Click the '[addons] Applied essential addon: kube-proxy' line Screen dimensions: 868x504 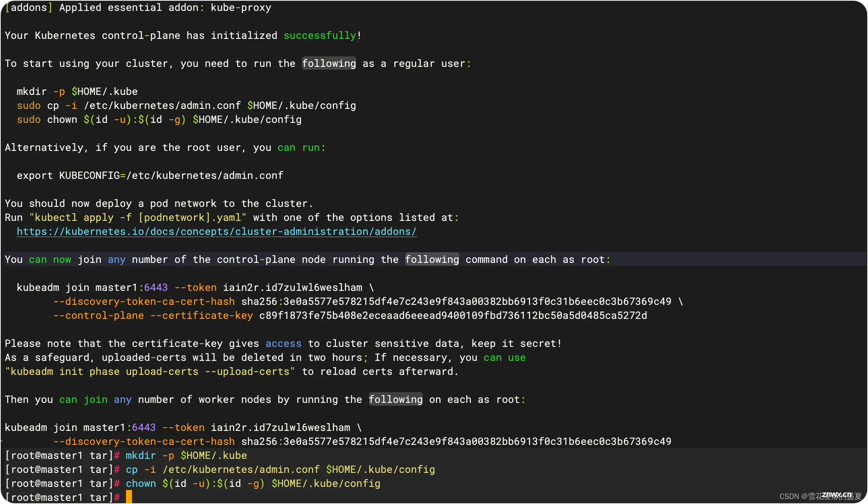[138, 7]
